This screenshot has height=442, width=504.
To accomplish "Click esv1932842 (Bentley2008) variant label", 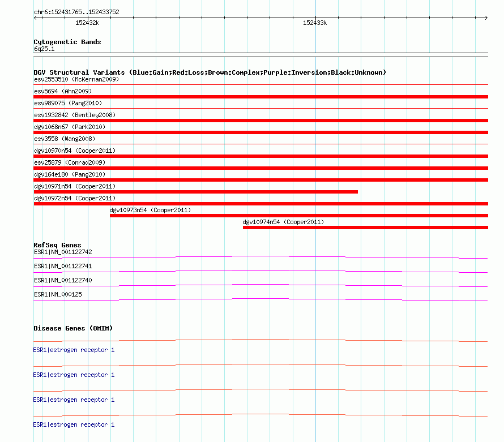I will click(x=75, y=115).
